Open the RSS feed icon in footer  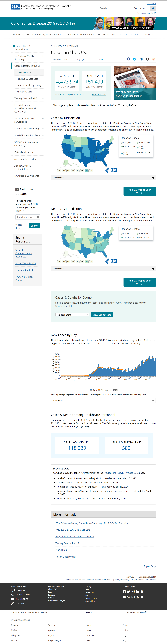tap(138, 597)
